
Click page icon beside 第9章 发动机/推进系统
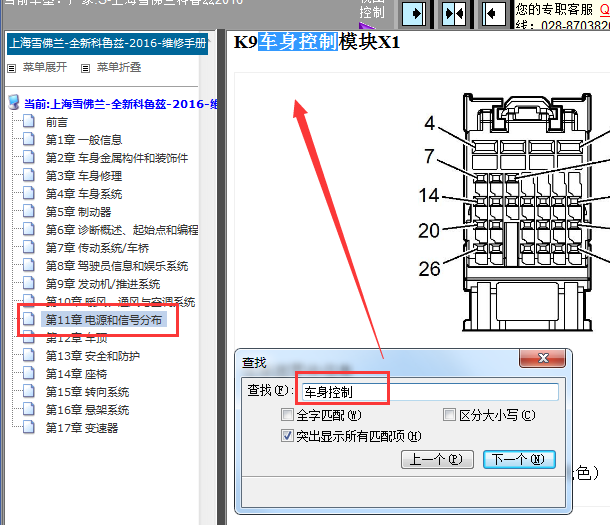pos(29,283)
